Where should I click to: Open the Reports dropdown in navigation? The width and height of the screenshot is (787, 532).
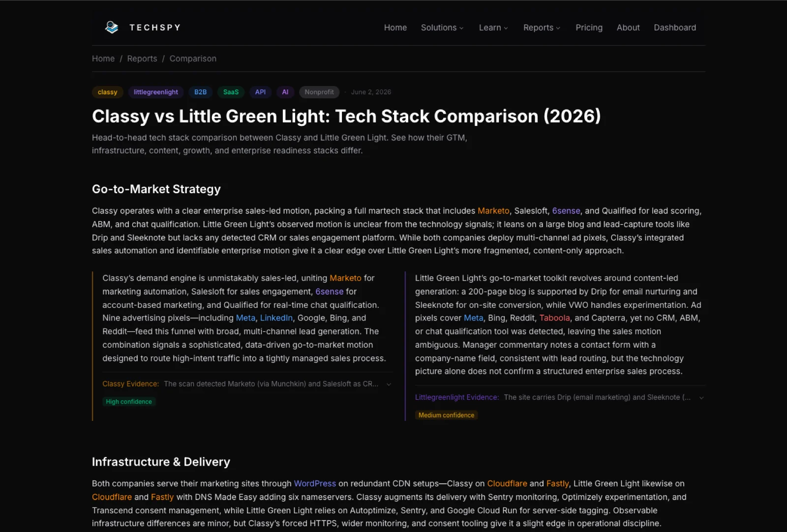[542, 28]
